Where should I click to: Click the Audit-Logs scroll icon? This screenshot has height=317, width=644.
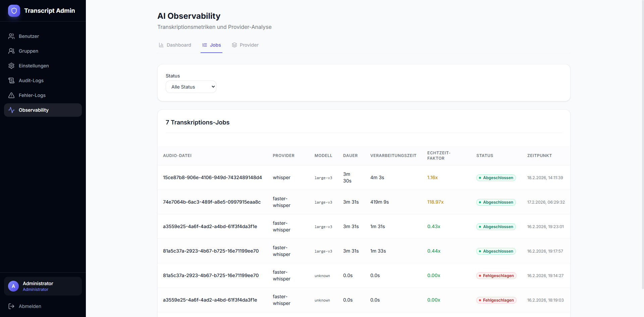tap(11, 81)
